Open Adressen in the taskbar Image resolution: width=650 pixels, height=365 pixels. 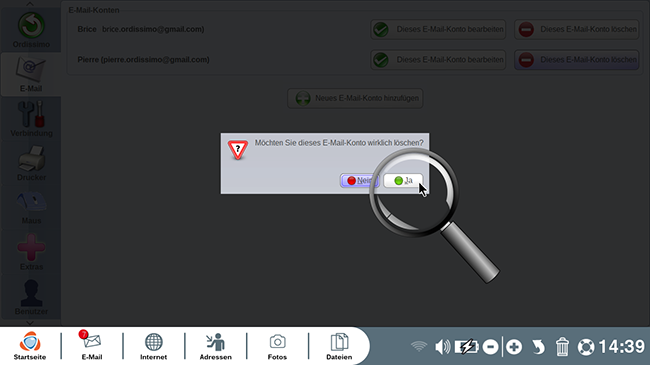click(216, 346)
